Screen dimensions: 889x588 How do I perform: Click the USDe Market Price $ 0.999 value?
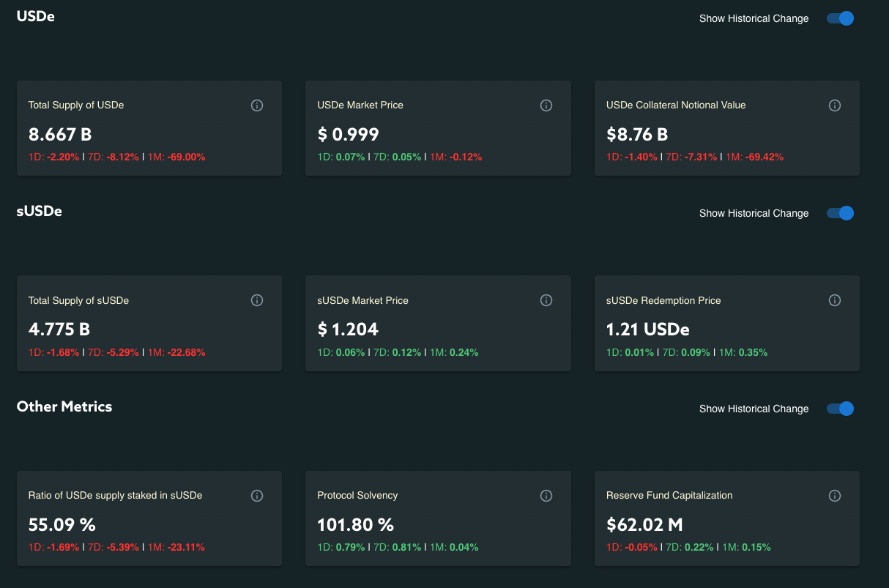pyautogui.click(x=348, y=135)
